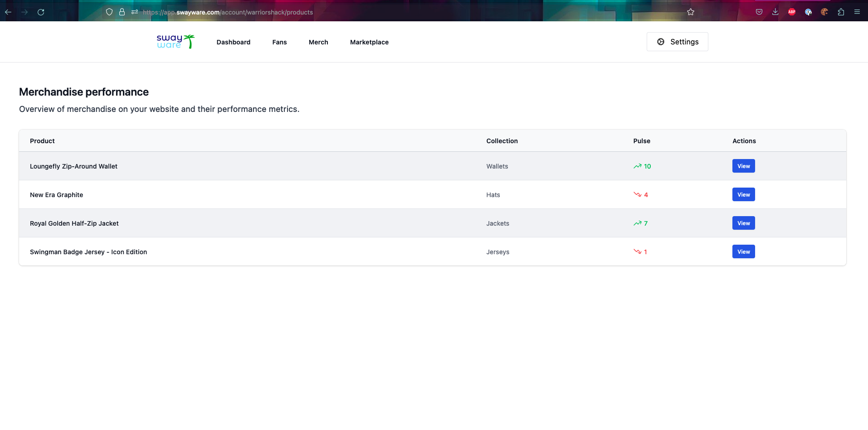Viewport: 868px width, 430px height.
Task: Save the page to Pocket
Action: (759, 12)
